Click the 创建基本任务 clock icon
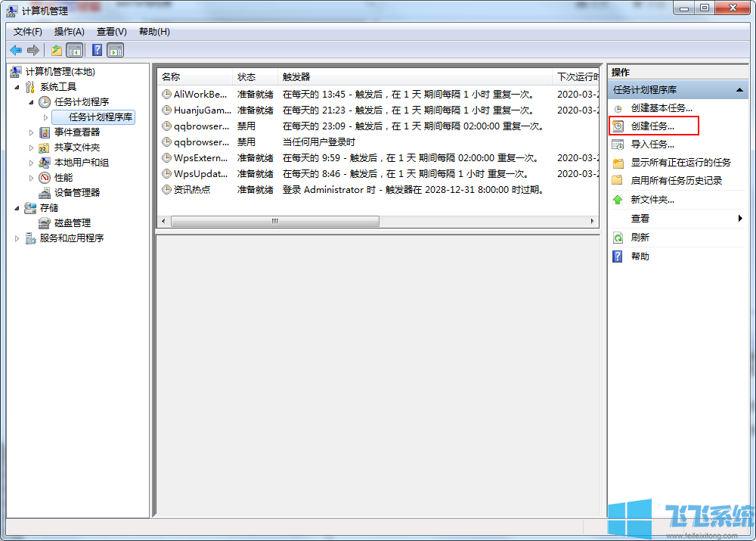Viewport: 756px width, 541px height. pos(618,107)
